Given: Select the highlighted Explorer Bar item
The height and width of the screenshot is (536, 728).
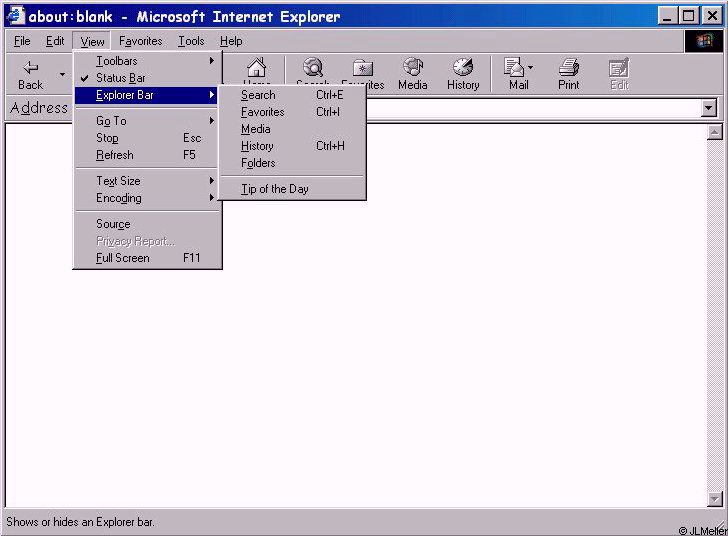Looking at the screenshot, I should [147, 95].
